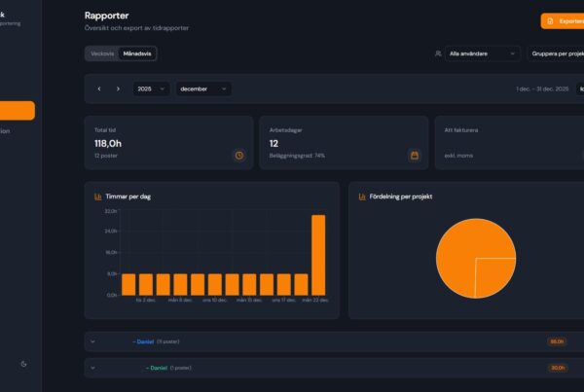
Task: Open the year 2025 dropdown
Action: pos(151,89)
